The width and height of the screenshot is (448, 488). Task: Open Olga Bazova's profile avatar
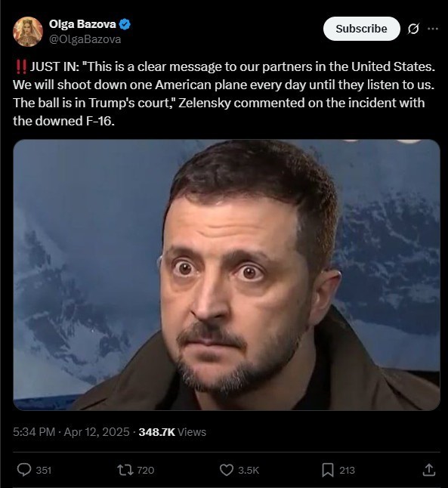pos(28,32)
